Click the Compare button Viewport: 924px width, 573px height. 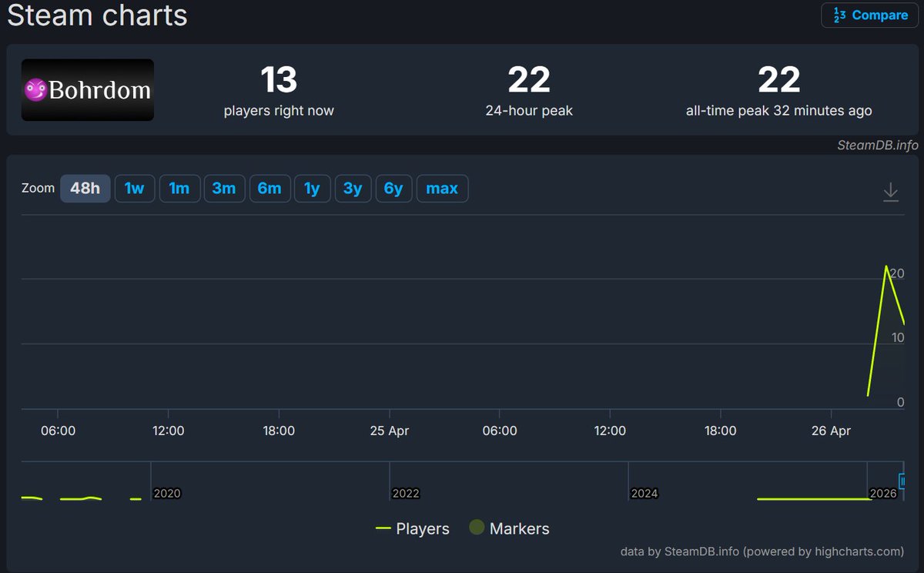(x=869, y=15)
